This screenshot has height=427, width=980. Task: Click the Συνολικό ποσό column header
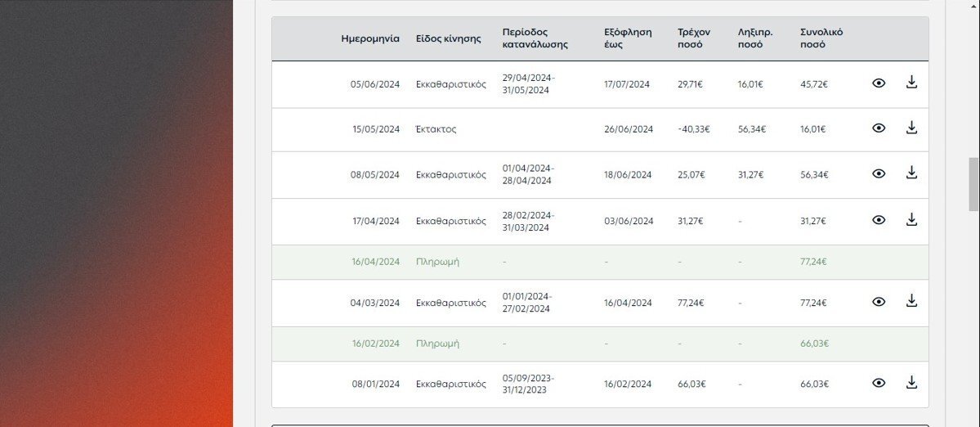(821, 38)
